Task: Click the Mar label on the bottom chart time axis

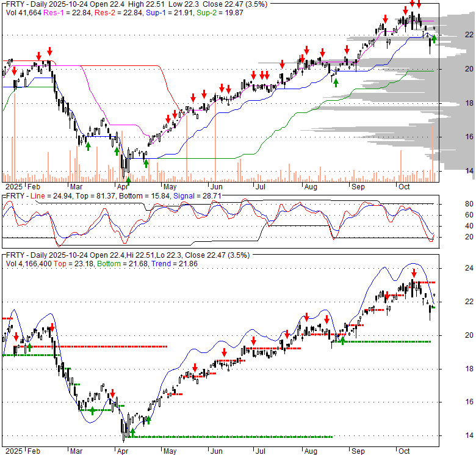Action: pos(76,451)
